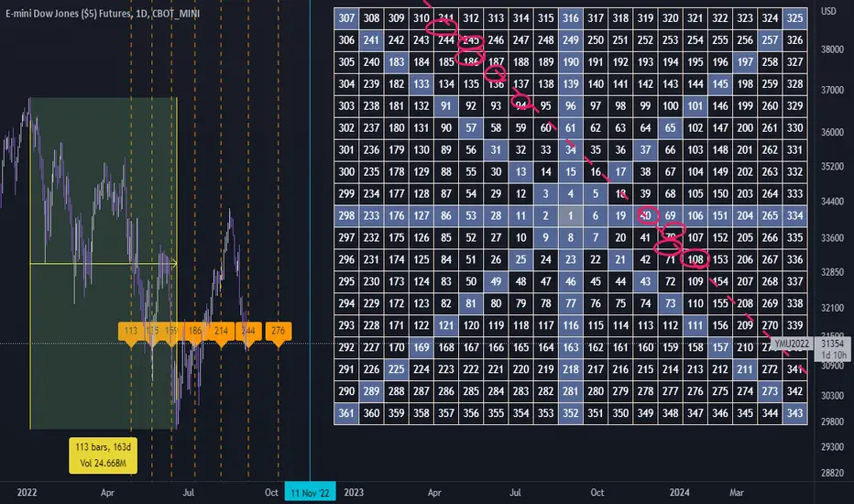Viewport: 854px width, 504px height.
Task: Click the orange 276 date marker flag
Action: pyautogui.click(x=279, y=331)
